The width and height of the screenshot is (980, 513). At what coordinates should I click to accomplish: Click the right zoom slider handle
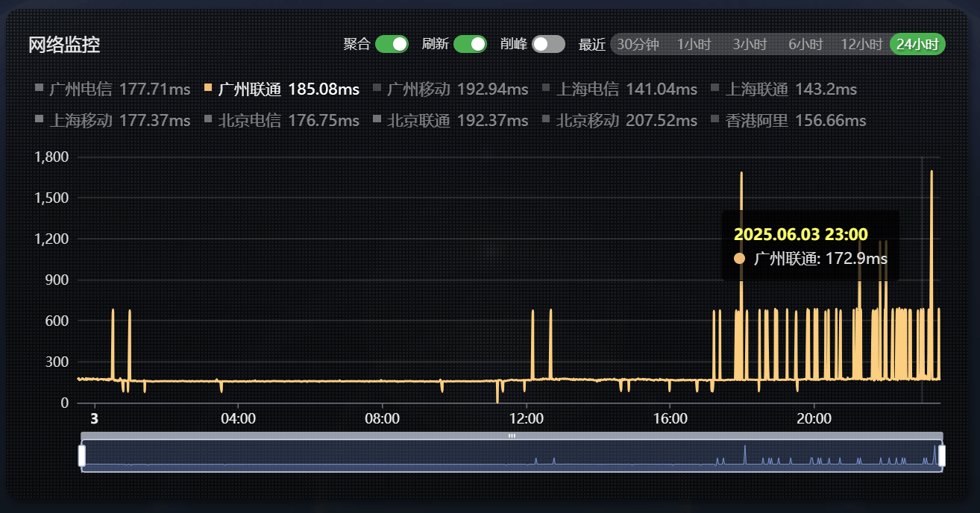(x=942, y=456)
